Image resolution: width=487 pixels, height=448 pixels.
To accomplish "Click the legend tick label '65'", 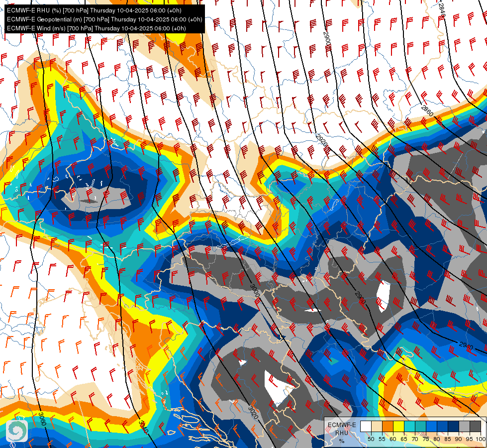I will (x=404, y=439).
